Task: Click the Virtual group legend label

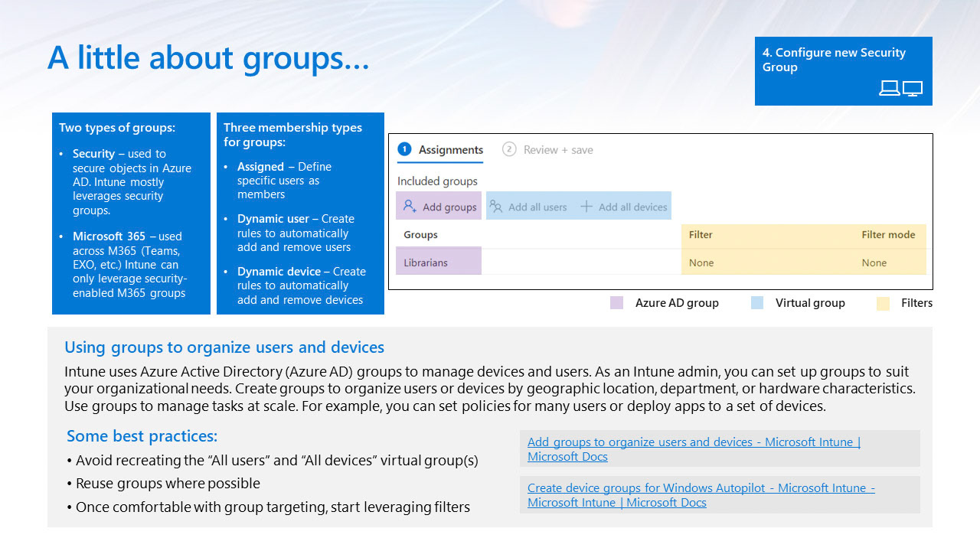Action: [810, 303]
